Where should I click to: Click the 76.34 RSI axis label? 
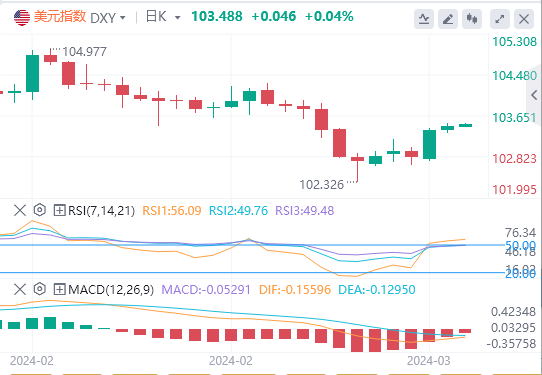coord(521,233)
